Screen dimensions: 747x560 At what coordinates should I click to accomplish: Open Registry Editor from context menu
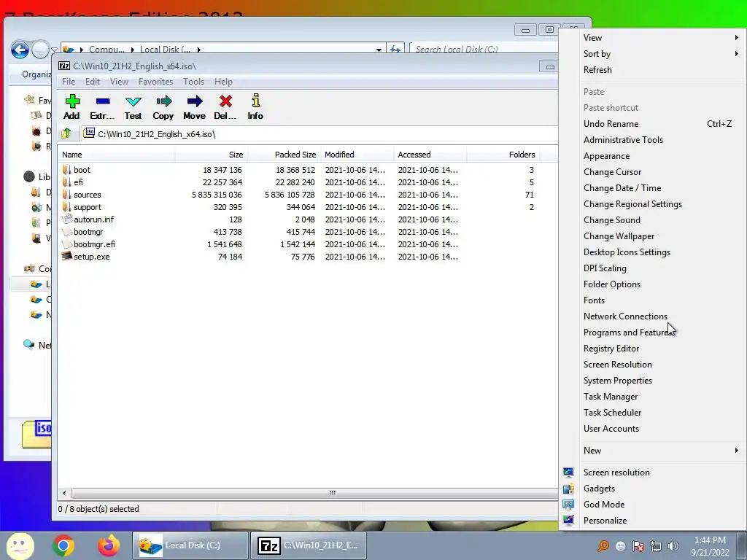(611, 349)
